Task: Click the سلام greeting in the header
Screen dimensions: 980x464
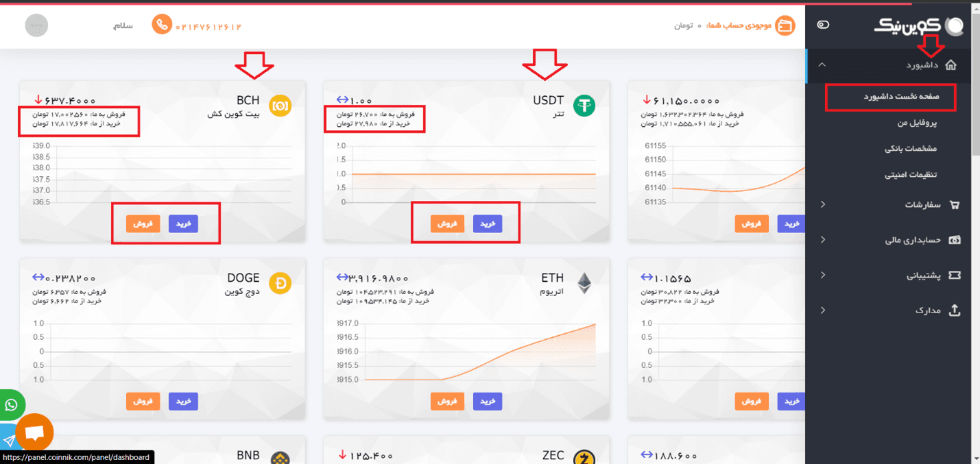Action: [123, 25]
